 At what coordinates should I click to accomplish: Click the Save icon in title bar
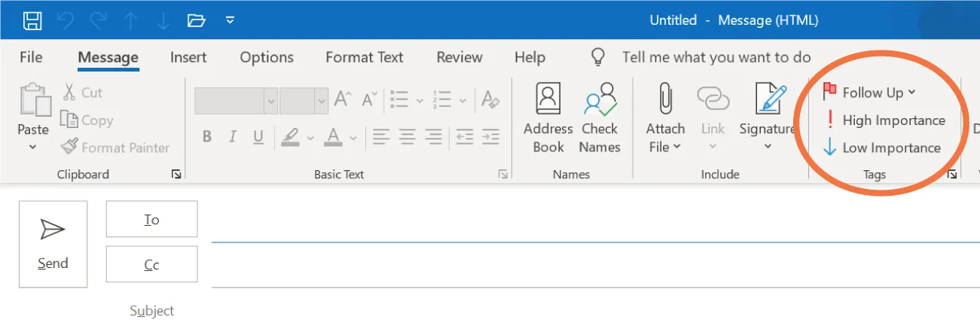32,20
